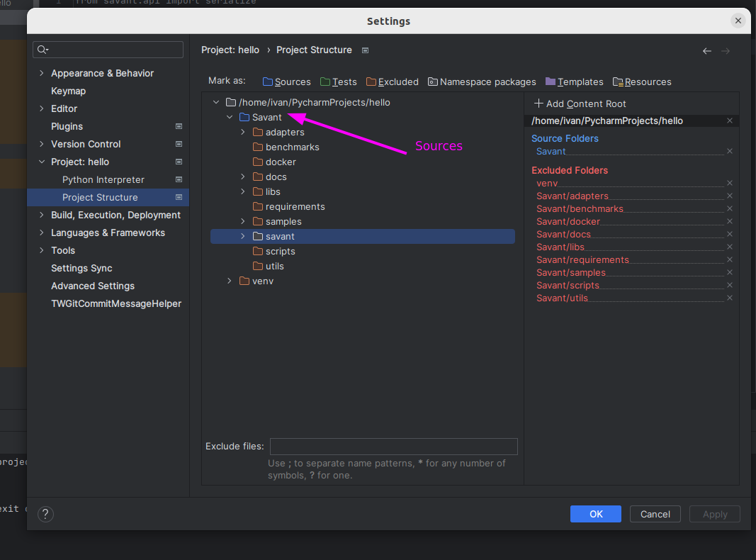756x560 pixels.
Task: Open help via the question mark icon
Action: click(x=45, y=514)
